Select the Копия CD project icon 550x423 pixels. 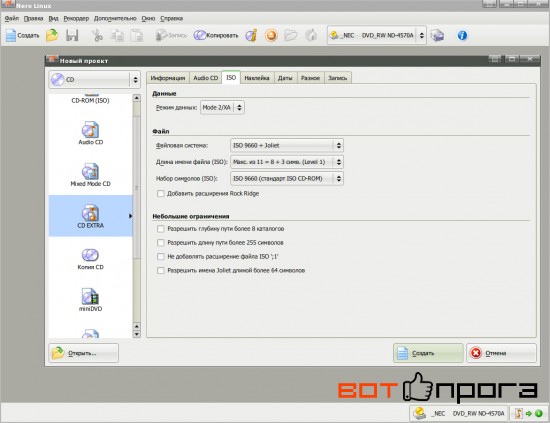coord(90,259)
